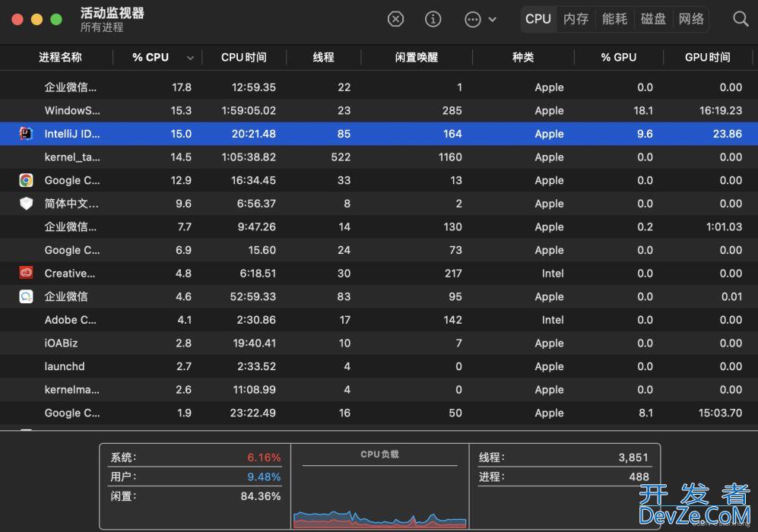This screenshot has height=532, width=758.
Task: Click the 进程 488 total value
Action: tap(639, 477)
